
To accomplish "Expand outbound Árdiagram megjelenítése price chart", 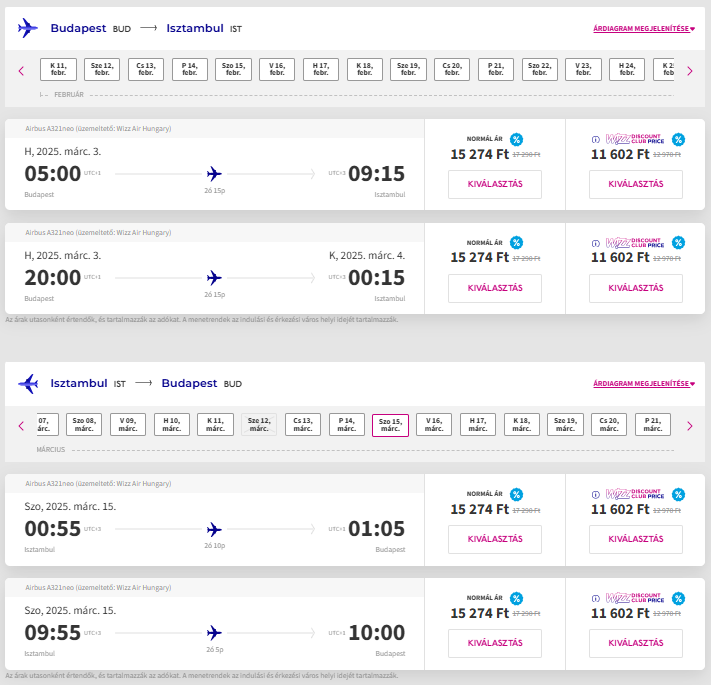I will (x=643, y=29).
